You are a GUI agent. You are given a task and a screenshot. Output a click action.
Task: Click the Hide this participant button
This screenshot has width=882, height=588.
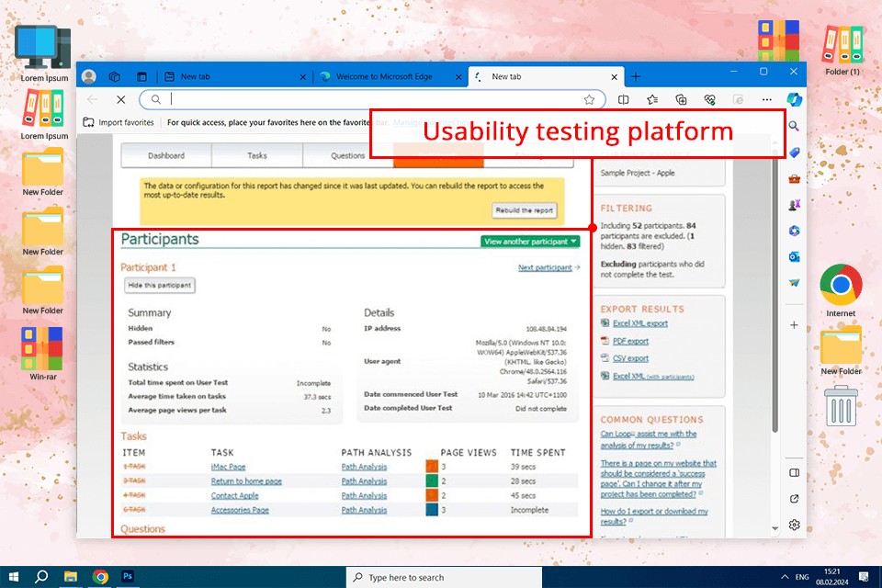click(x=160, y=286)
